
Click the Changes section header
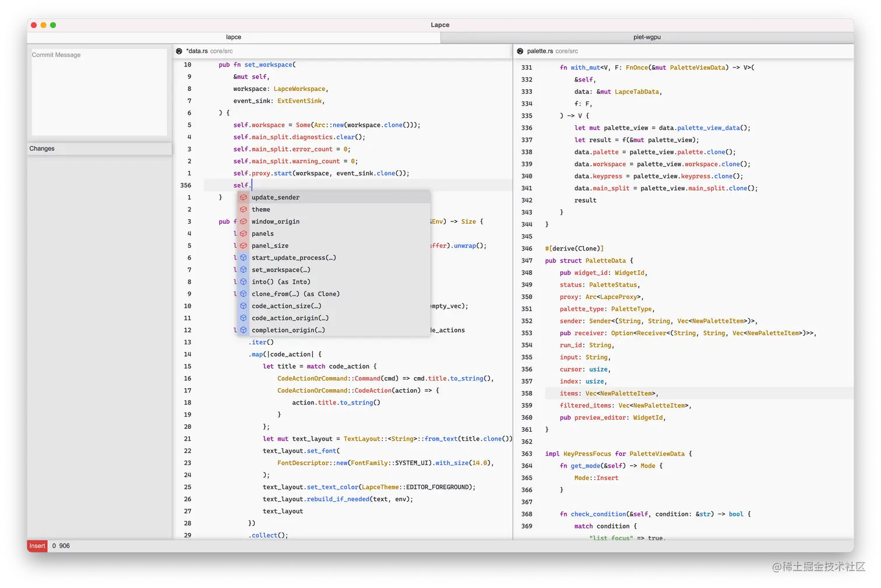coord(99,149)
